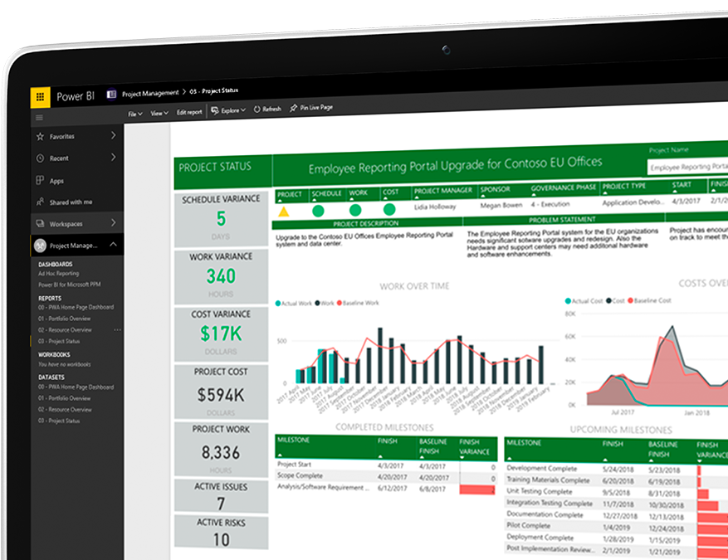Open dataset 01 - Portfolio Overview
The height and width of the screenshot is (560, 728).
click(64, 398)
